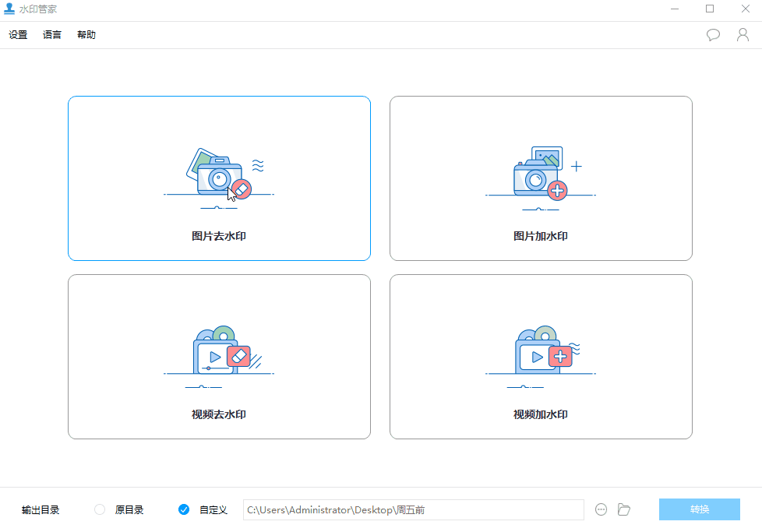Enable custom output via the blue checkmark
Screen dimensions: 762x532
[x=184, y=509]
